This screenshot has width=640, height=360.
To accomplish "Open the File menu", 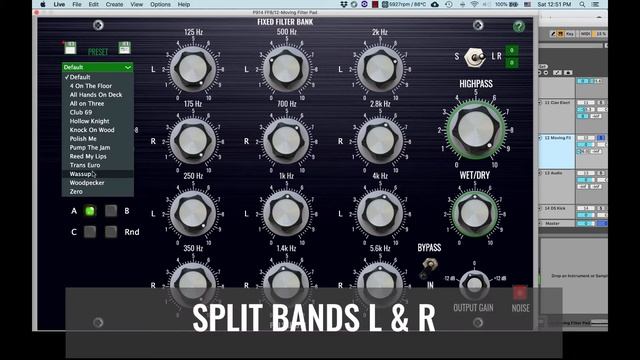I will pyautogui.click(x=77, y=4).
